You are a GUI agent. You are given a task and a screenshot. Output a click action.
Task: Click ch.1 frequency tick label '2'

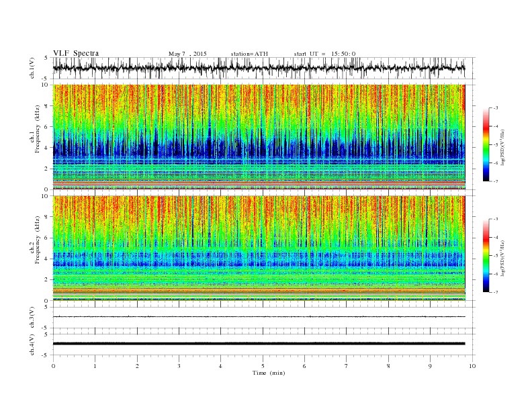click(x=46, y=169)
